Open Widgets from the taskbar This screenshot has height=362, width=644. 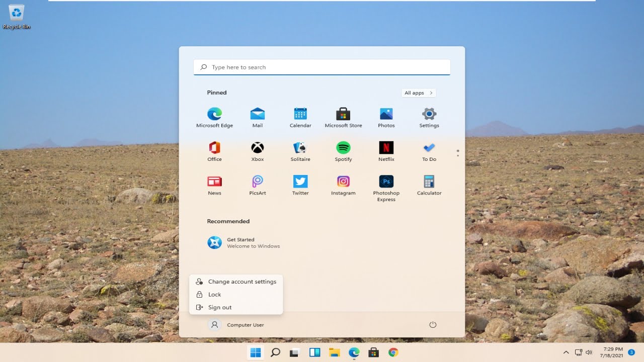tap(315, 352)
